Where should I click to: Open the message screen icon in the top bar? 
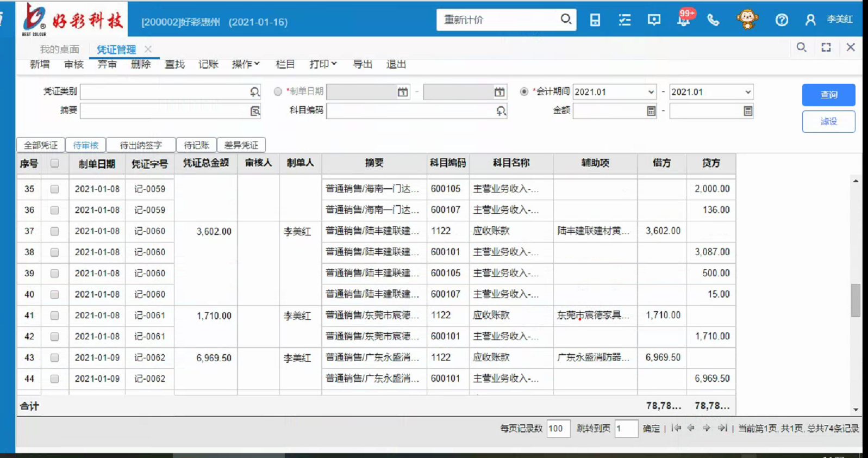pyautogui.click(x=654, y=20)
